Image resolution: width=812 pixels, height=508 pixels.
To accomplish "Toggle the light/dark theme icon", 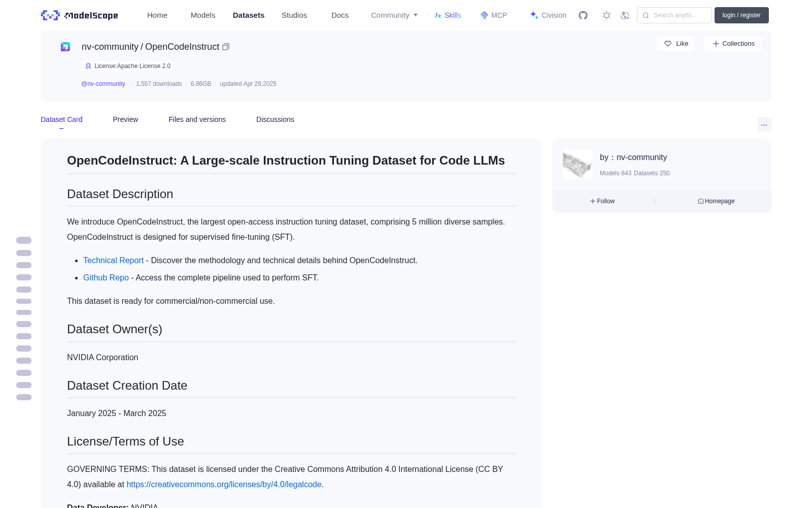I will coord(606,15).
